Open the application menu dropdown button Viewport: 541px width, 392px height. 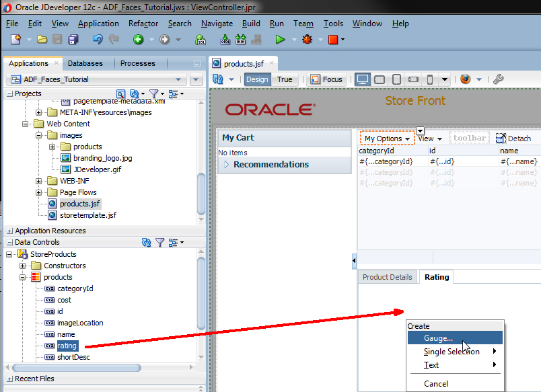click(196, 79)
